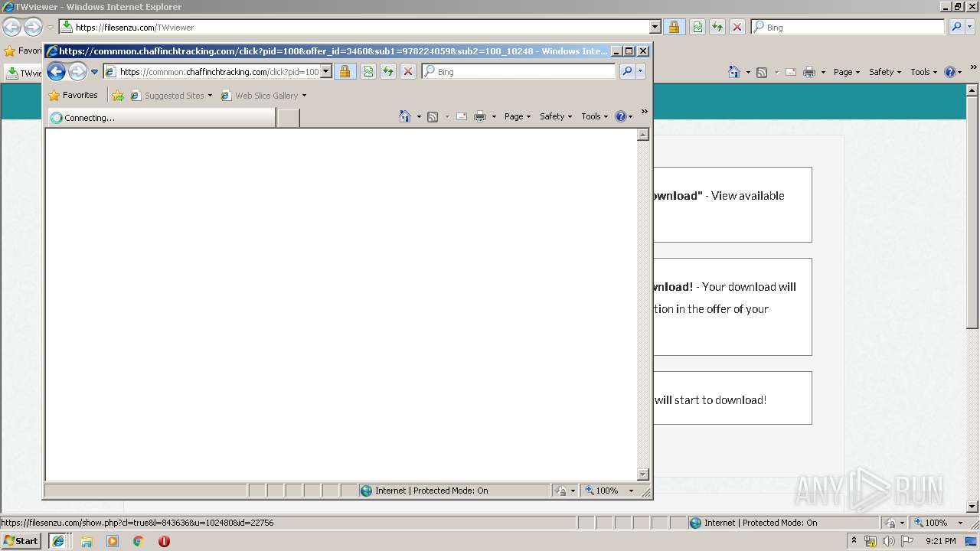This screenshot has height=551, width=980.
Task: Click lock icon in main window
Action: pos(674,27)
